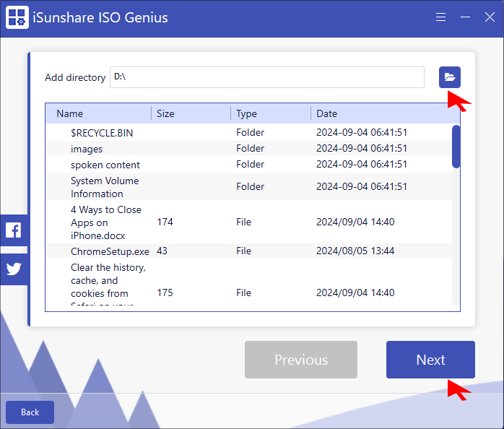
Task: Sort list by Date column header
Action: pos(326,113)
